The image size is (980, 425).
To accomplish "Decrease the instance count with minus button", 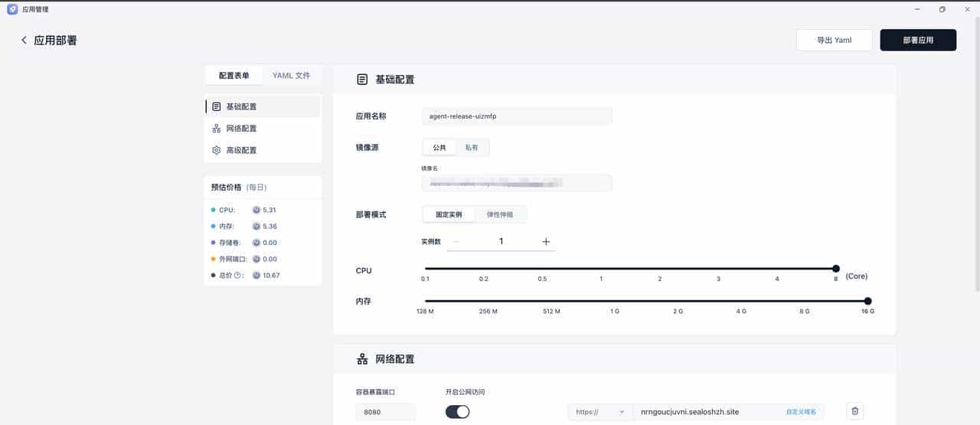I will pos(456,241).
